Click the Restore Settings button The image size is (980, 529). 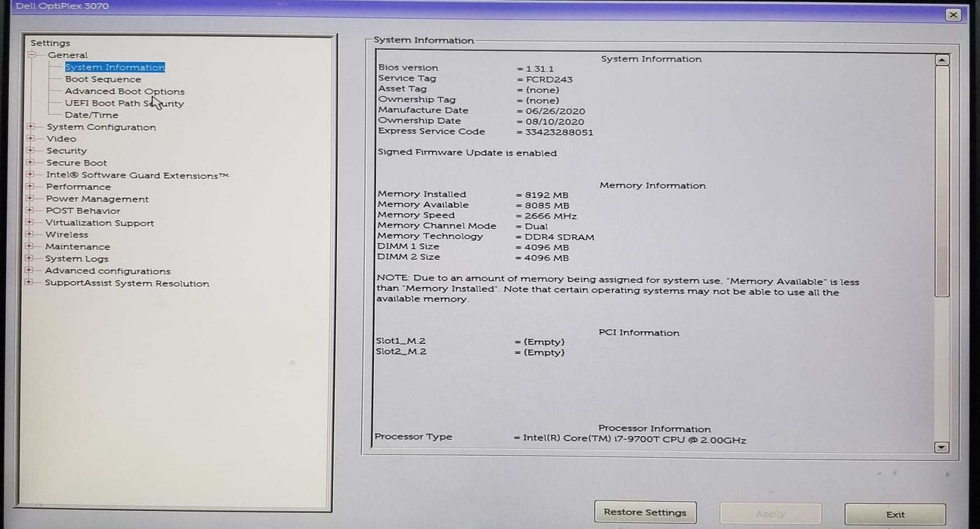(645, 512)
